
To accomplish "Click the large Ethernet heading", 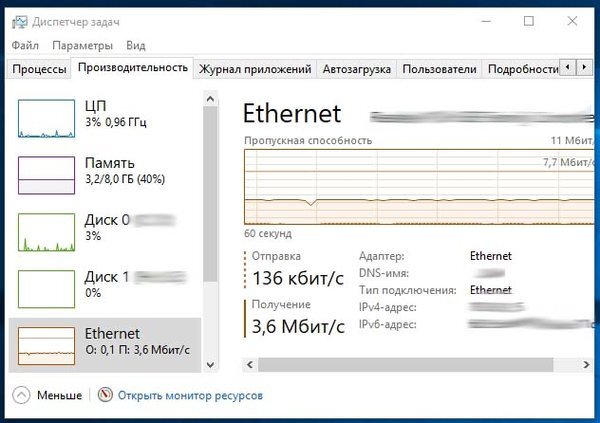I will tap(292, 114).
